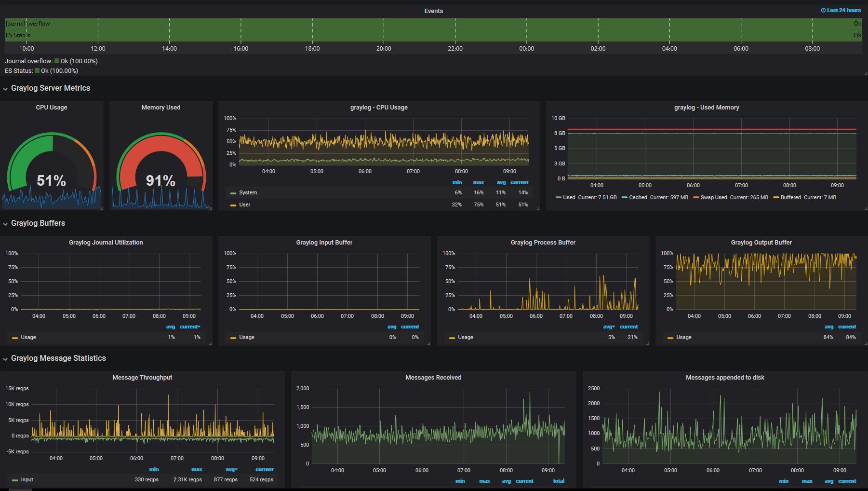Open the color picker for User legend swatch
868x491 pixels.
[233, 205]
